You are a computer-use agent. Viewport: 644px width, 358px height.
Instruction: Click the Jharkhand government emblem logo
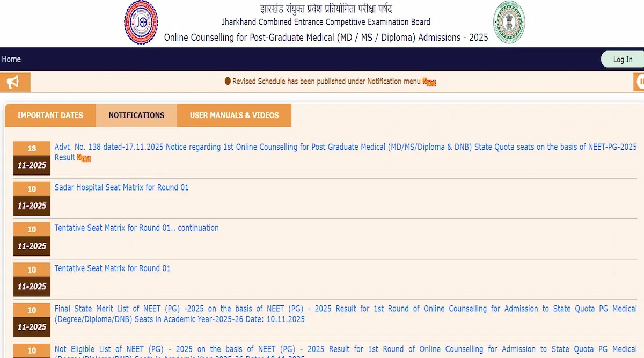[x=509, y=22]
